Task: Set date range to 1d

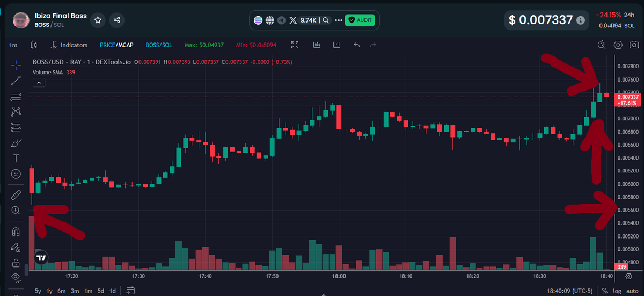Action: click(113, 291)
